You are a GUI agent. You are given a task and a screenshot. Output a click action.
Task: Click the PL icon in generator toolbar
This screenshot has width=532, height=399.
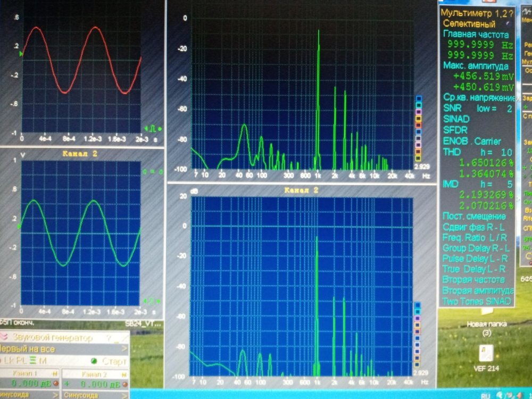click(21, 361)
